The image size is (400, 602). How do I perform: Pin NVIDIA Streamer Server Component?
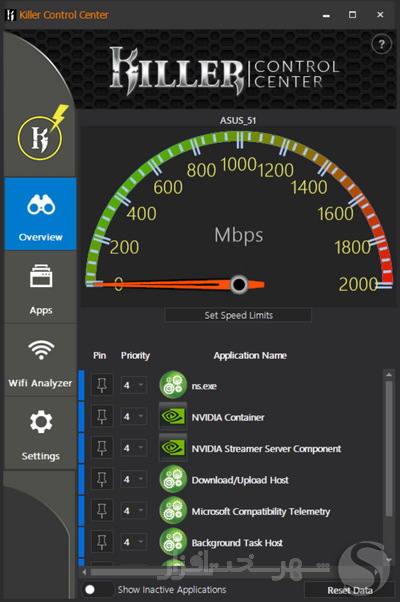102,448
